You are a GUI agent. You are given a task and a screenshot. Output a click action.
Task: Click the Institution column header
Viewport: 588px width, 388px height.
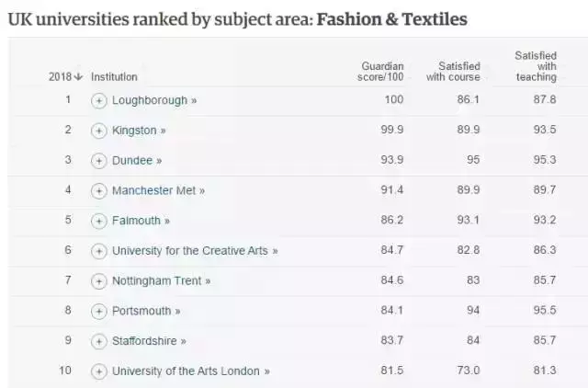pyautogui.click(x=114, y=77)
